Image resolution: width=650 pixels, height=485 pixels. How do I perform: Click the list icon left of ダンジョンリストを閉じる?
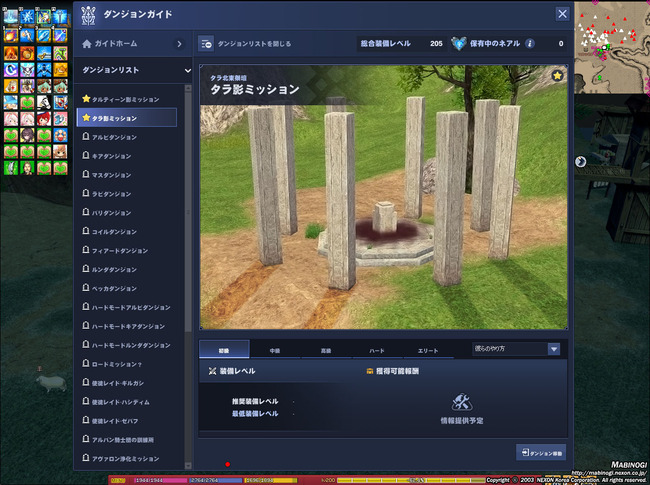pyautogui.click(x=206, y=44)
